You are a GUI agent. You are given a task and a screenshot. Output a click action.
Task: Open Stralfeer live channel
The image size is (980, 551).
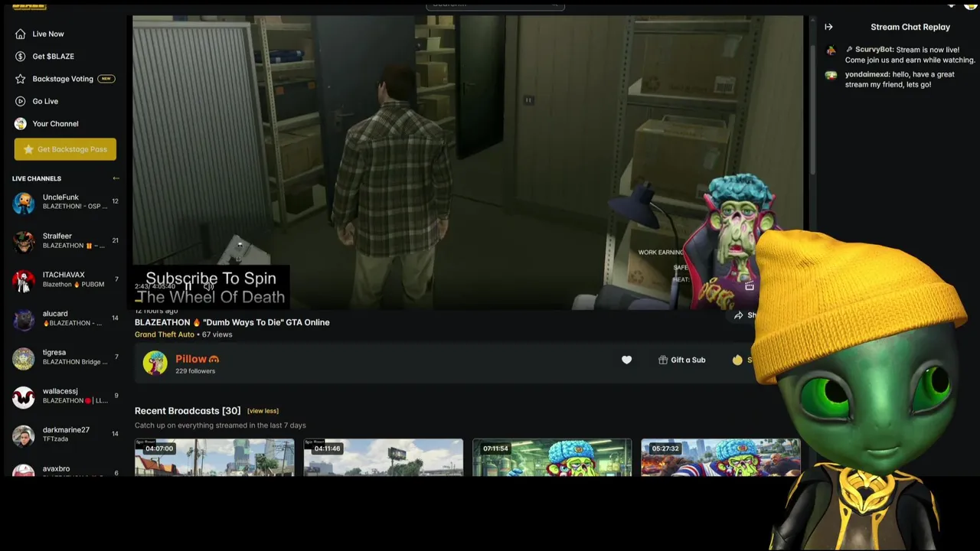pos(65,241)
